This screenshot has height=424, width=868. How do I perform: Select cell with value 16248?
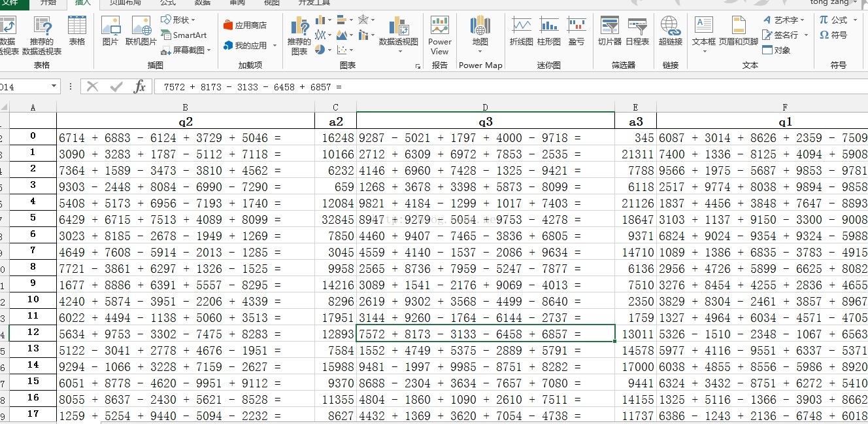(x=335, y=137)
